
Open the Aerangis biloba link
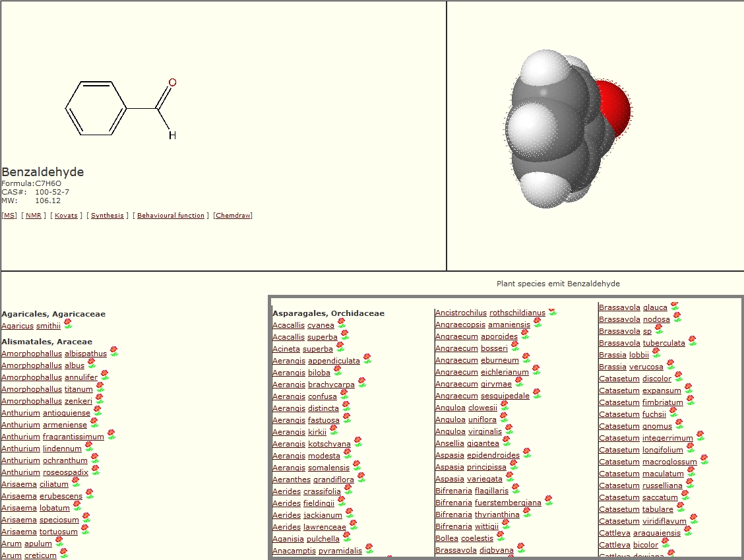click(x=301, y=373)
